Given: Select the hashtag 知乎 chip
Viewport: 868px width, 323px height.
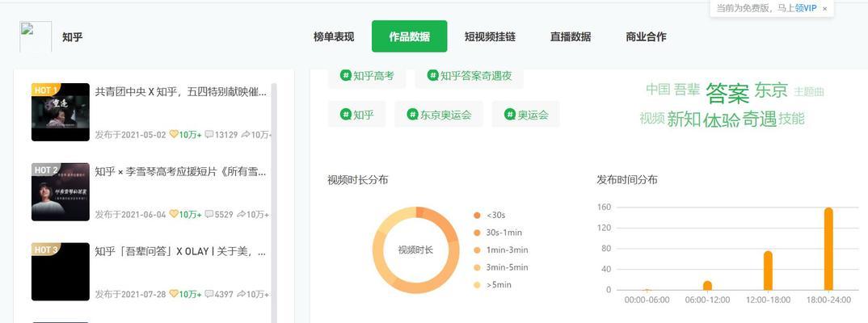Looking at the screenshot, I should point(356,114).
